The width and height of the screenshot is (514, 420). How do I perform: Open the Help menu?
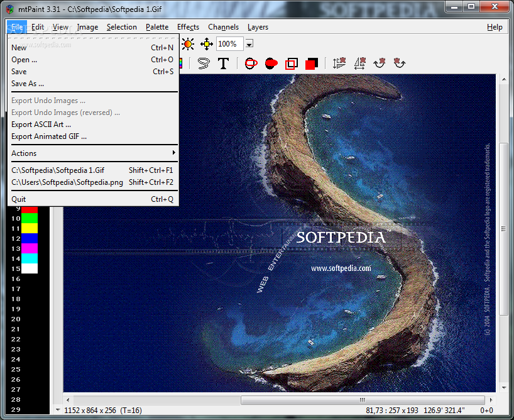point(495,27)
